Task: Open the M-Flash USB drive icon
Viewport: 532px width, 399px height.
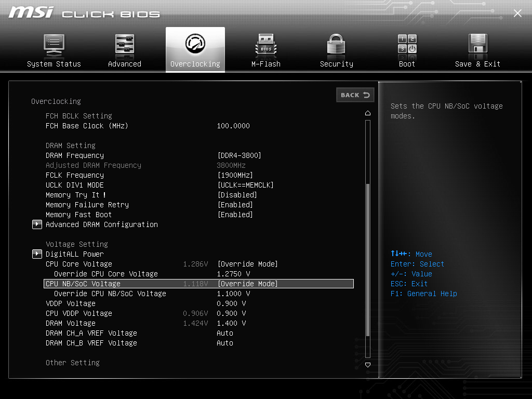Action: click(x=266, y=45)
